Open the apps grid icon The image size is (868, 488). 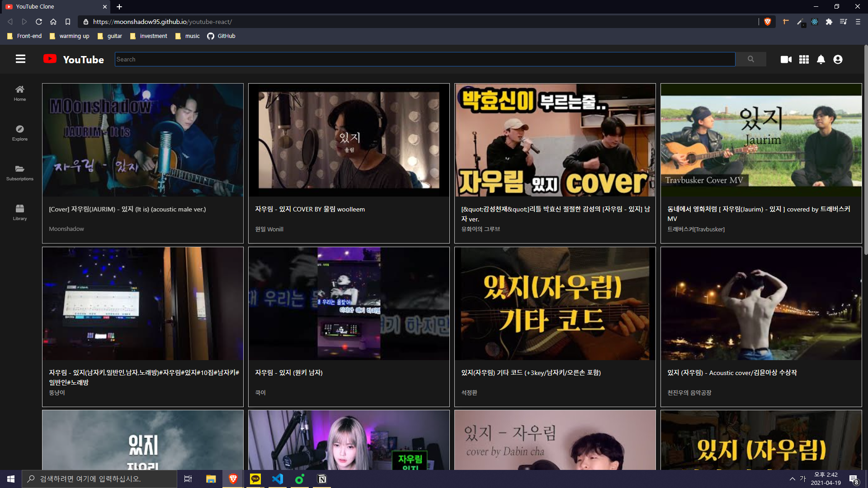[804, 59]
